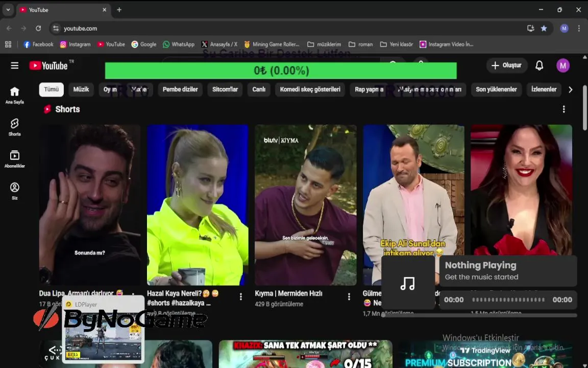
Task: Expand the Yeni klasör bookmark folder
Action: tap(396, 44)
